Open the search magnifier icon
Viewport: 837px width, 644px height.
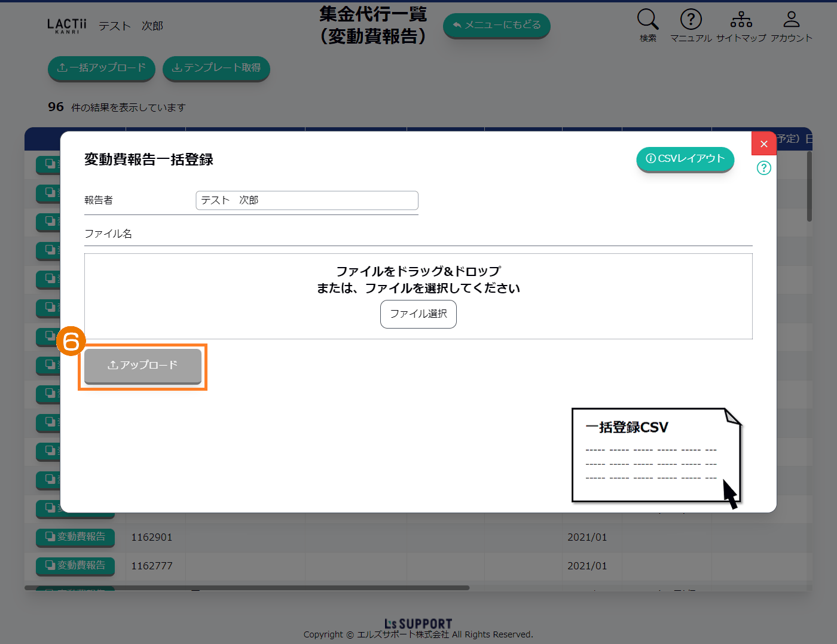tap(647, 20)
